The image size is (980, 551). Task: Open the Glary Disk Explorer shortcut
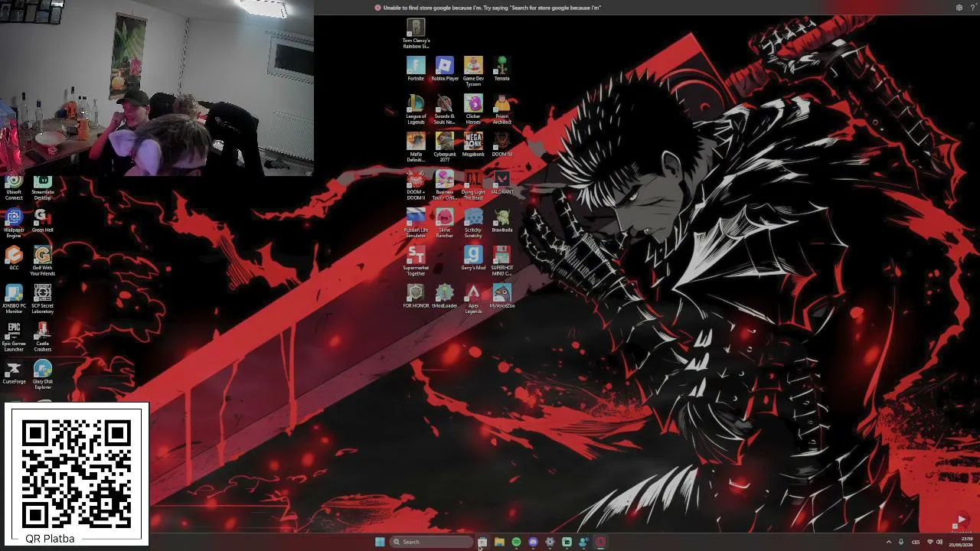pos(42,375)
